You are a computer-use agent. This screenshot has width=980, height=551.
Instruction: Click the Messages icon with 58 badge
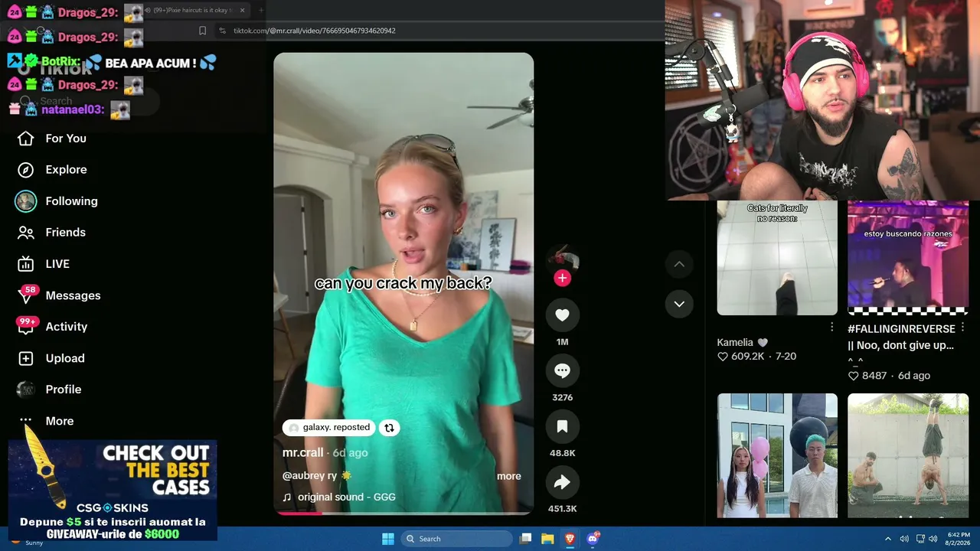pos(26,295)
